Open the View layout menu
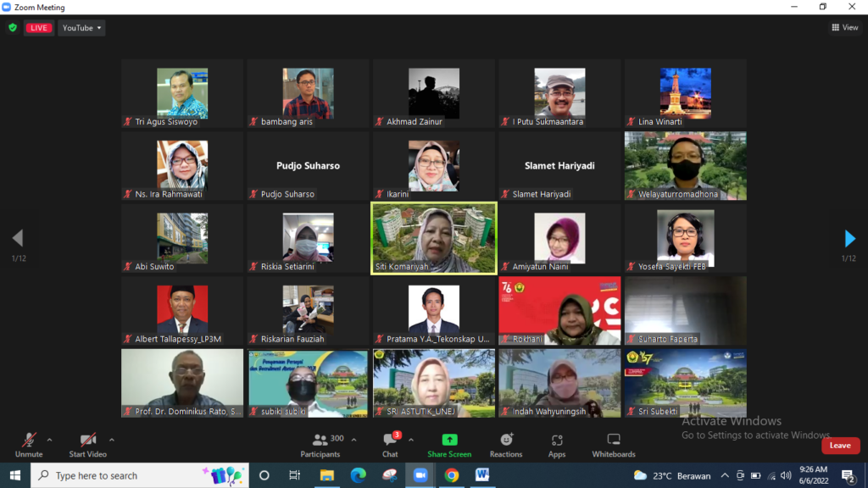 point(844,28)
